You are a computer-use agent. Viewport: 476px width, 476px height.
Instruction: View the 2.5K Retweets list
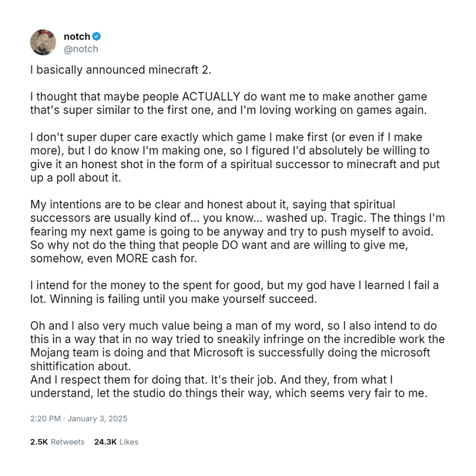coord(57,442)
